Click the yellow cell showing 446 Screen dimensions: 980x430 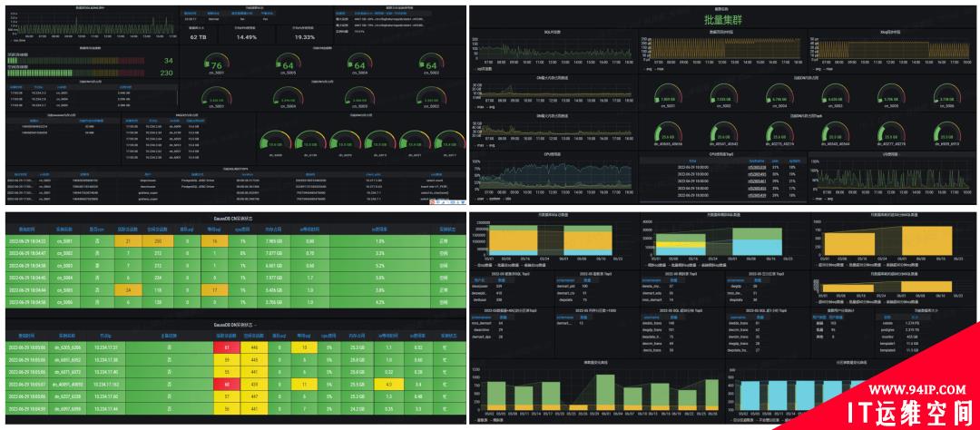click(254, 347)
